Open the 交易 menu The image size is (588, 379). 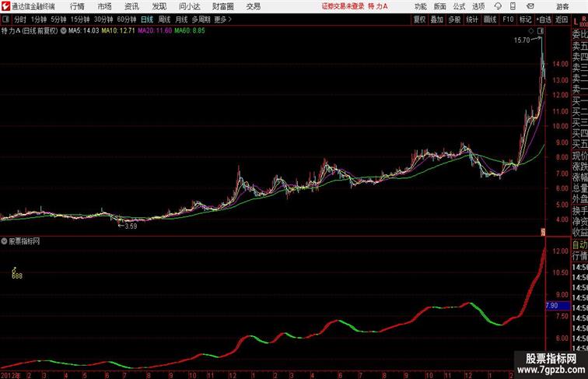click(253, 6)
